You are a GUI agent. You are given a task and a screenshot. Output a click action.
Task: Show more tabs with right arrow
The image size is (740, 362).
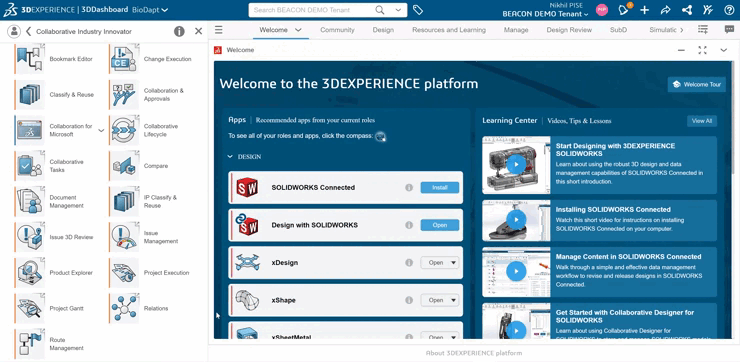pos(681,30)
